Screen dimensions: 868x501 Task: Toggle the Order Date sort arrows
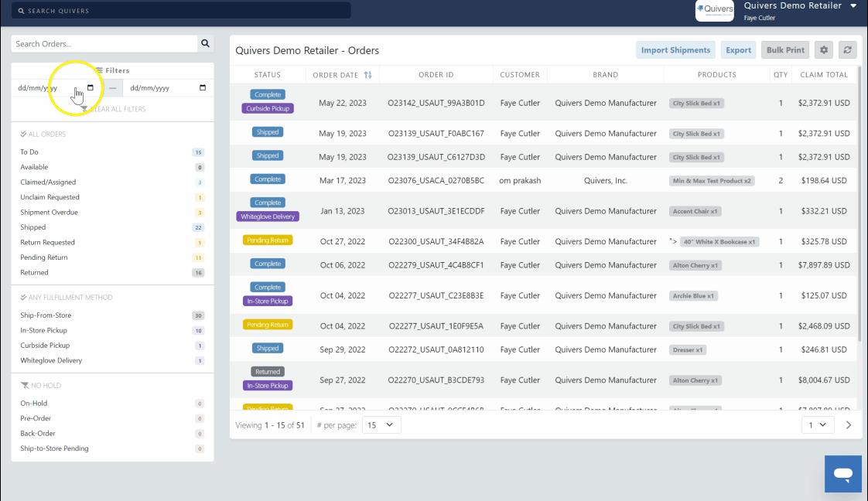coord(367,75)
